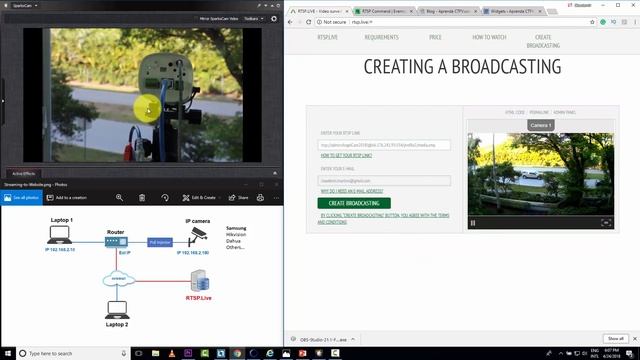Open VLC media player from taskbar
Screen dimensions: 640x360
point(172,353)
